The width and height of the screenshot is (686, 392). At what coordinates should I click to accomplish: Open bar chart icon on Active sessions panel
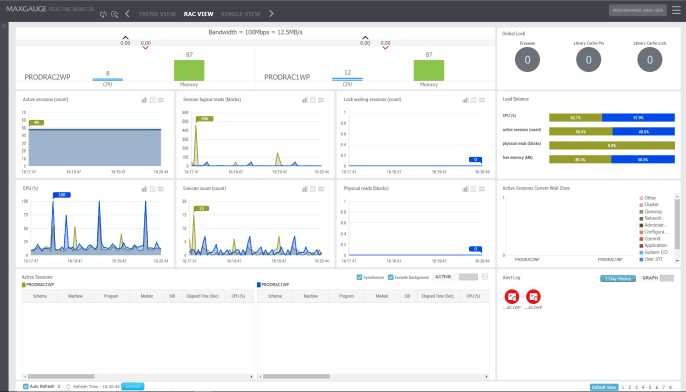[144, 100]
